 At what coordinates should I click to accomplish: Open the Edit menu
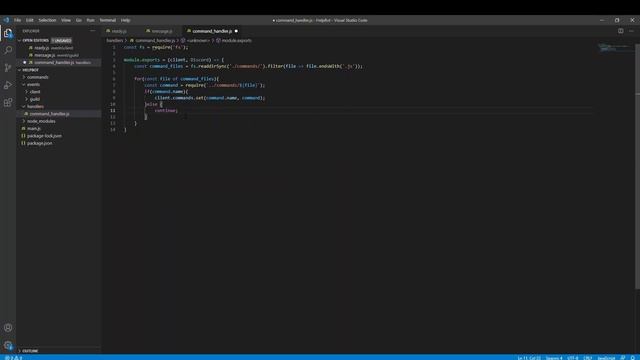[30, 20]
